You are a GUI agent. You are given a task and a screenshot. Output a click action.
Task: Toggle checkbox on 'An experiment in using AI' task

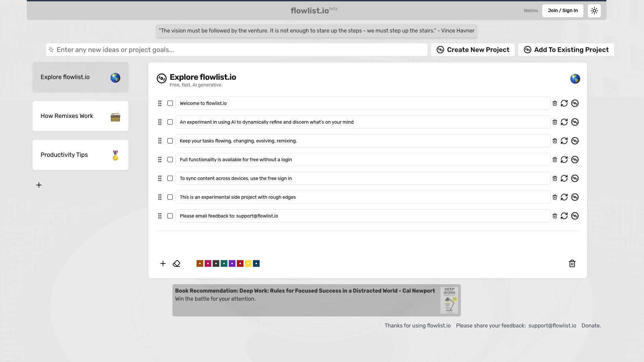coord(170,122)
